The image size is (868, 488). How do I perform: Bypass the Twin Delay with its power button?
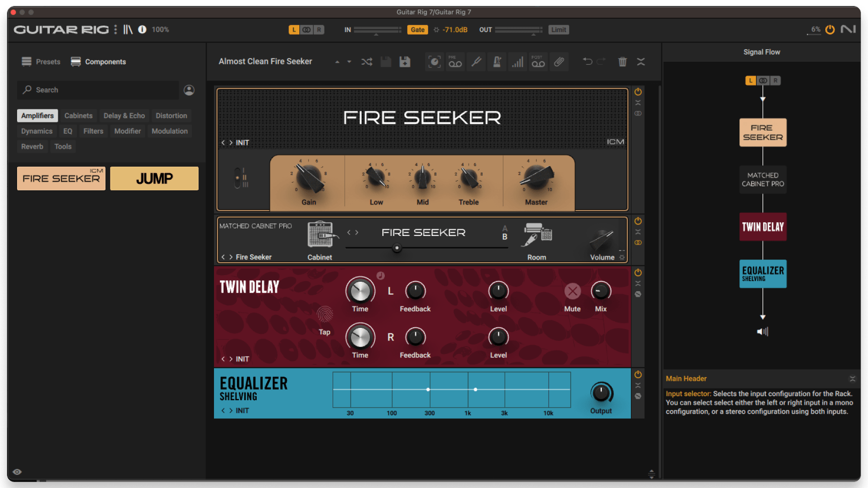click(x=638, y=273)
